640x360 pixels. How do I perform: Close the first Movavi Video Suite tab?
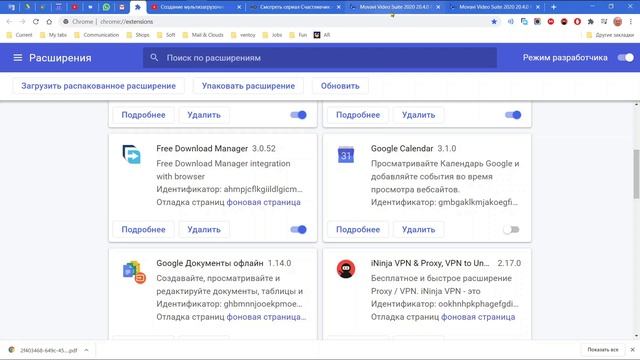[438, 7]
